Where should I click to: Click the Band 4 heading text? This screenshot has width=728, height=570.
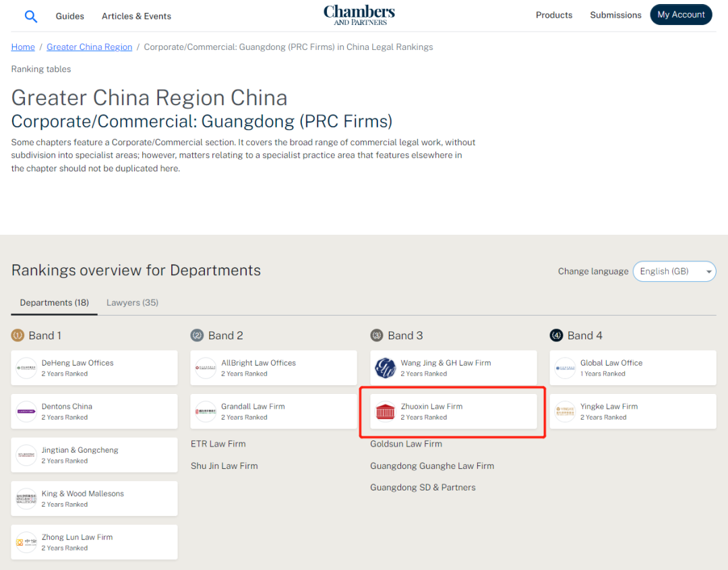[585, 335]
